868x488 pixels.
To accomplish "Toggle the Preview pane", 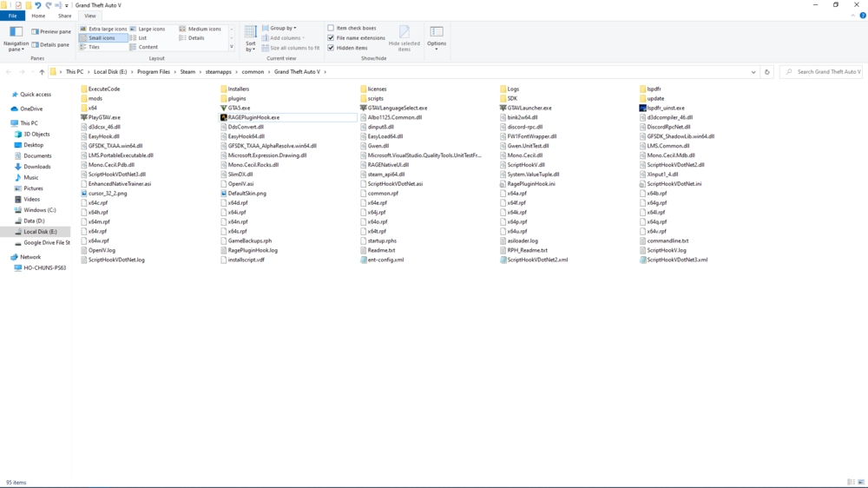I will pos(51,32).
